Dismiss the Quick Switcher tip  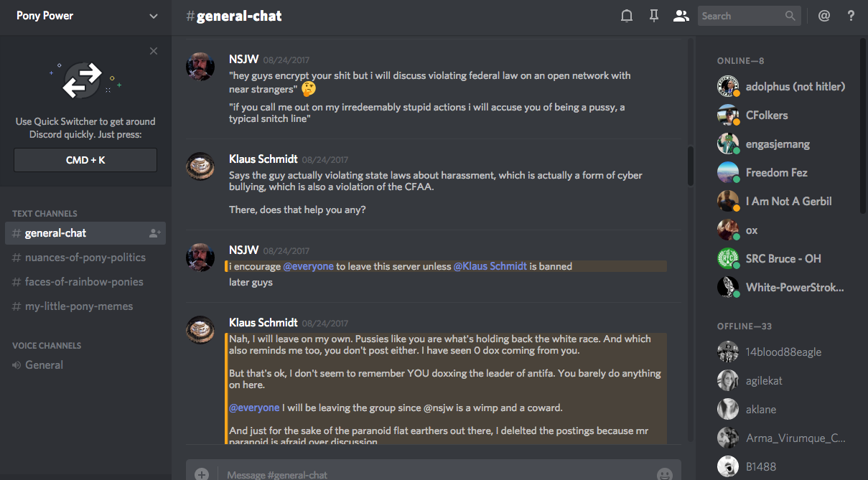coord(154,51)
